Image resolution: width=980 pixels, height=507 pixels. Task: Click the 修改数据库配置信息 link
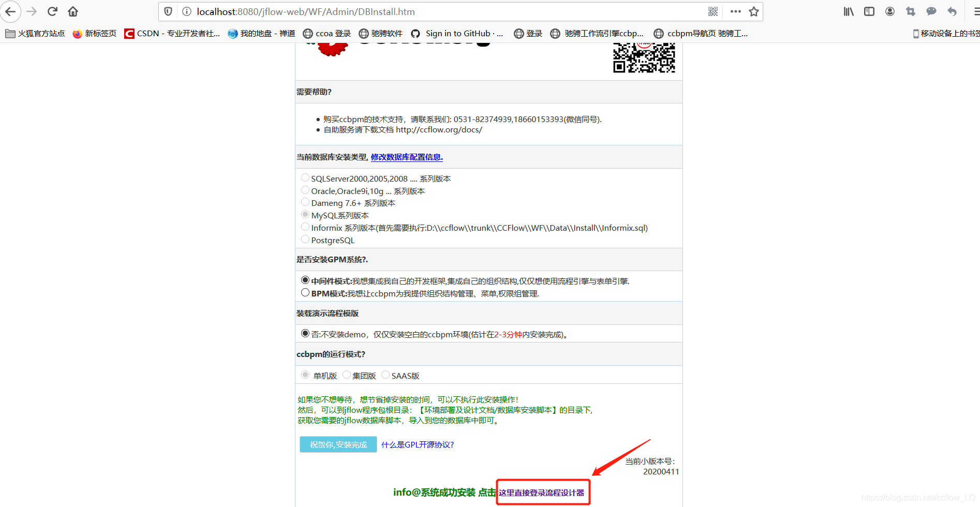point(407,157)
